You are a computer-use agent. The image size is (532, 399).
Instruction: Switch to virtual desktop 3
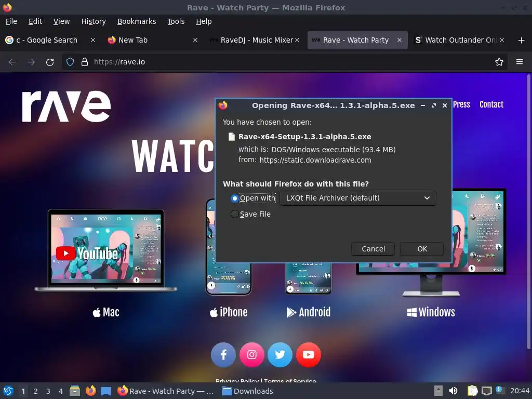(48, 391)
